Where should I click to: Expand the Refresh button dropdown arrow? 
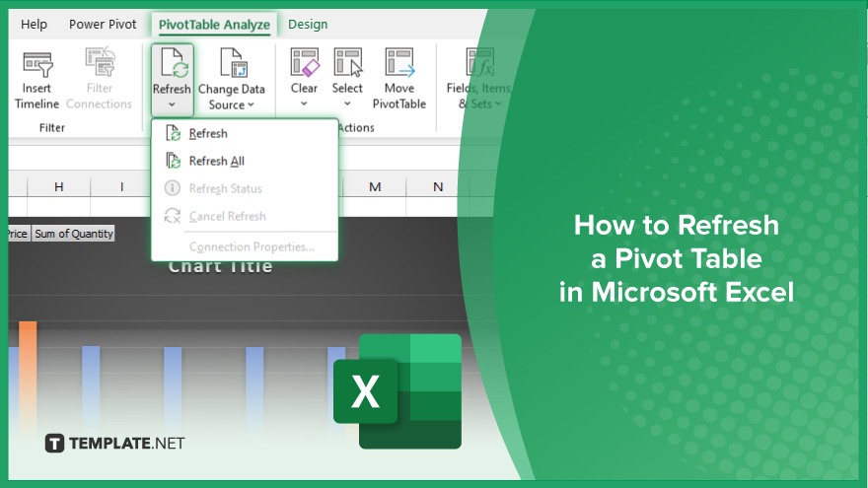172,105
